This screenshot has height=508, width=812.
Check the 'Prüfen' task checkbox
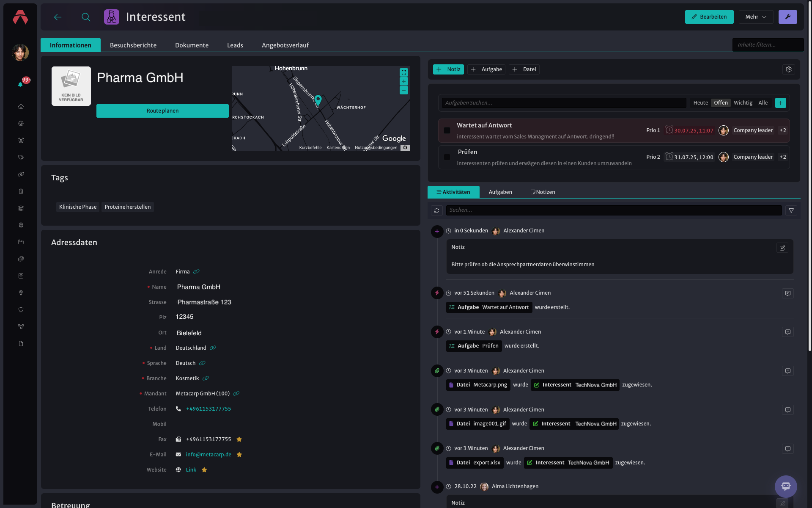tap(447, 157)
